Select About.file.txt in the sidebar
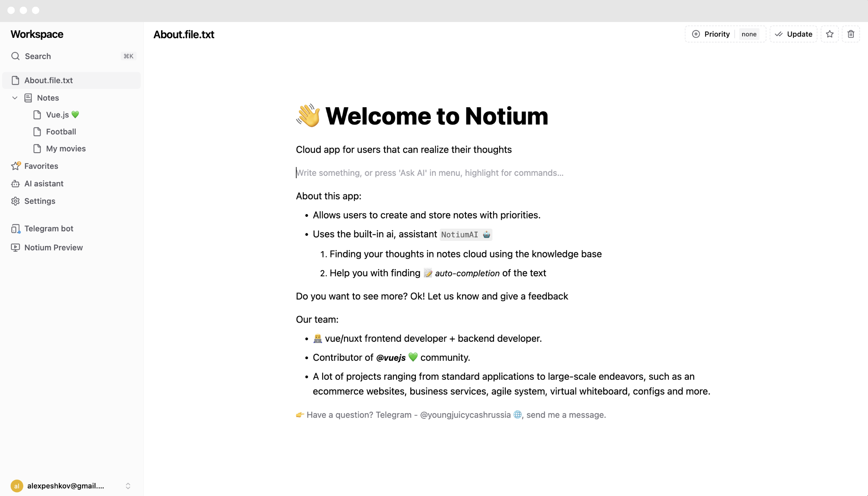This screenshot has height=496, width=868. pos(71,80)
